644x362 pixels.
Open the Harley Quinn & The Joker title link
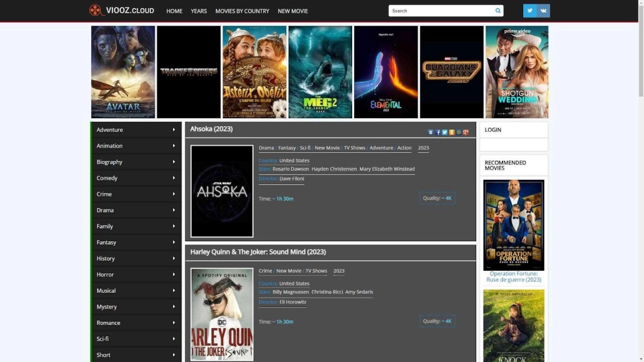(258, 252)
